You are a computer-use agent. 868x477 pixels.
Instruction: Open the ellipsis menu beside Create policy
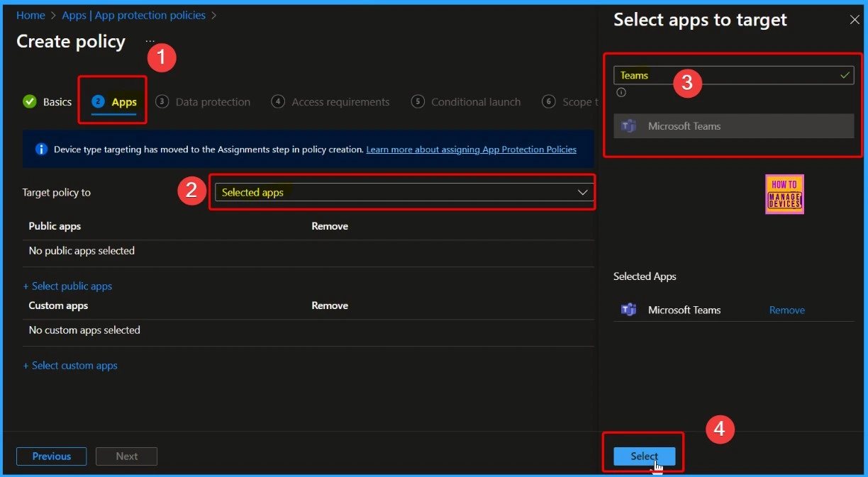pyautogui.click(x=150, y=40)
